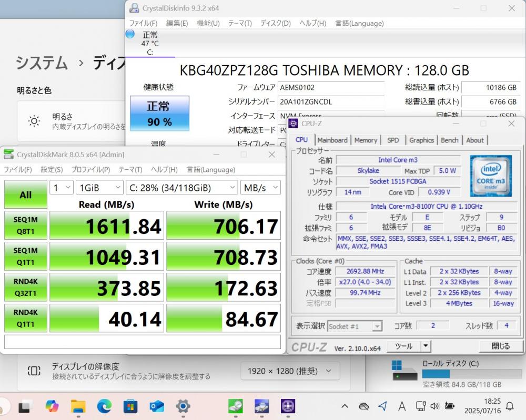Screen dimensions: 526x420
Task: Click total host reads 10186 GB value
Action: (490, 87)
